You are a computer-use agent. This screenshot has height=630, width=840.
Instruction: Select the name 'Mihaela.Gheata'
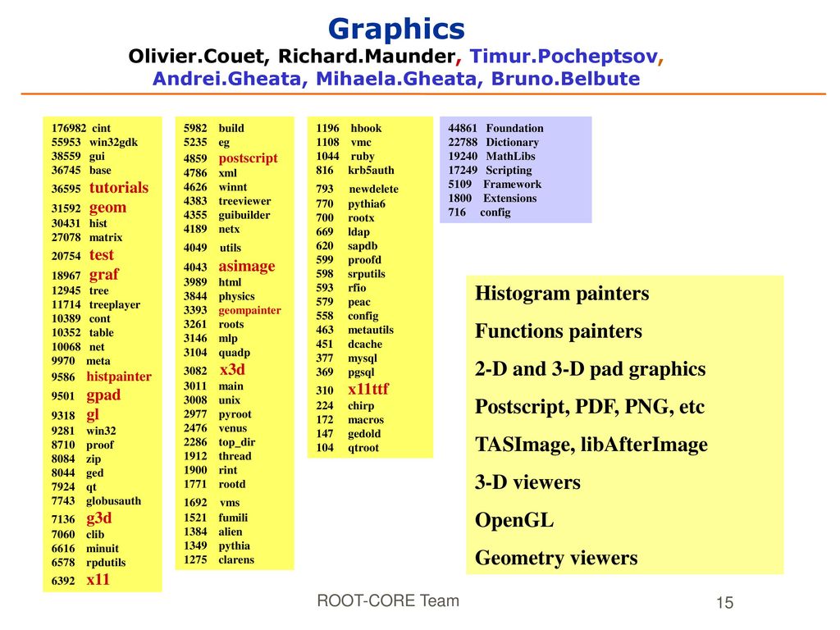point(396,79)
